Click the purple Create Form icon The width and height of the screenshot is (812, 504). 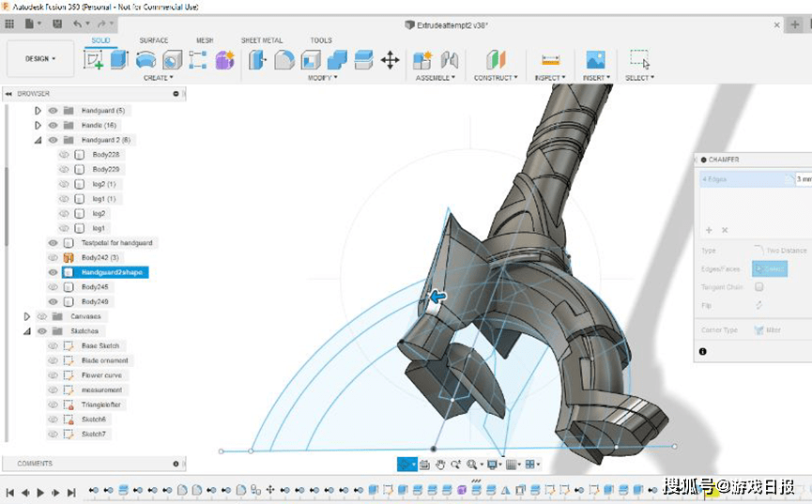(x=224, y=60)
